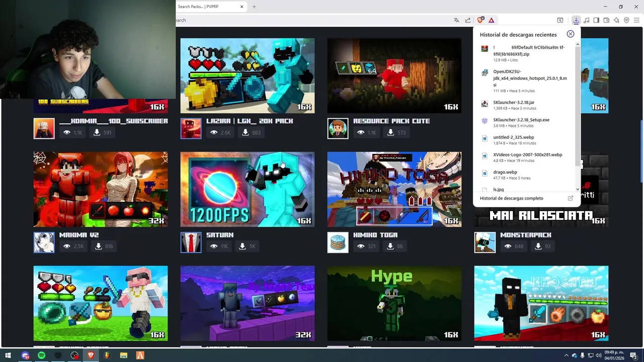Click the Himiko Toga cake avatar
This screenshot has height=362, width=644.
(x=338, y=242)
